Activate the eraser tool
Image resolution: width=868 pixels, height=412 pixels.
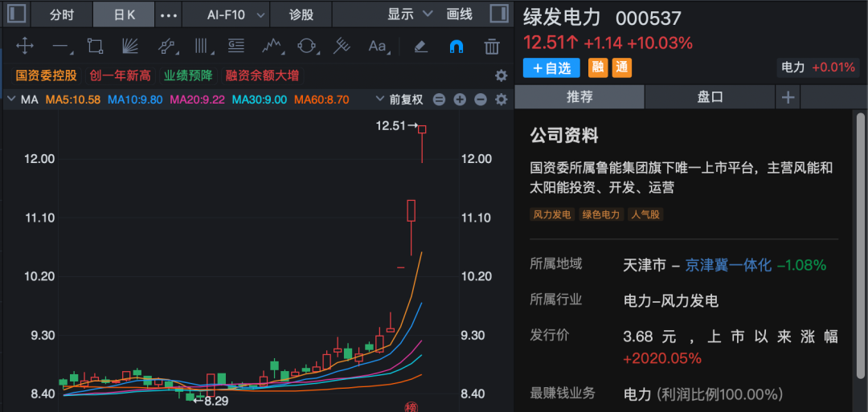pyautogui.click(x=420, y=47)
